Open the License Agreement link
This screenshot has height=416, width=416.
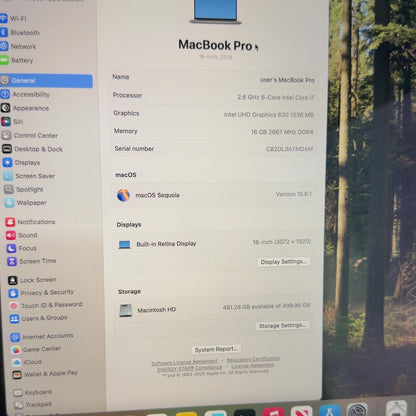coord(253,366)
